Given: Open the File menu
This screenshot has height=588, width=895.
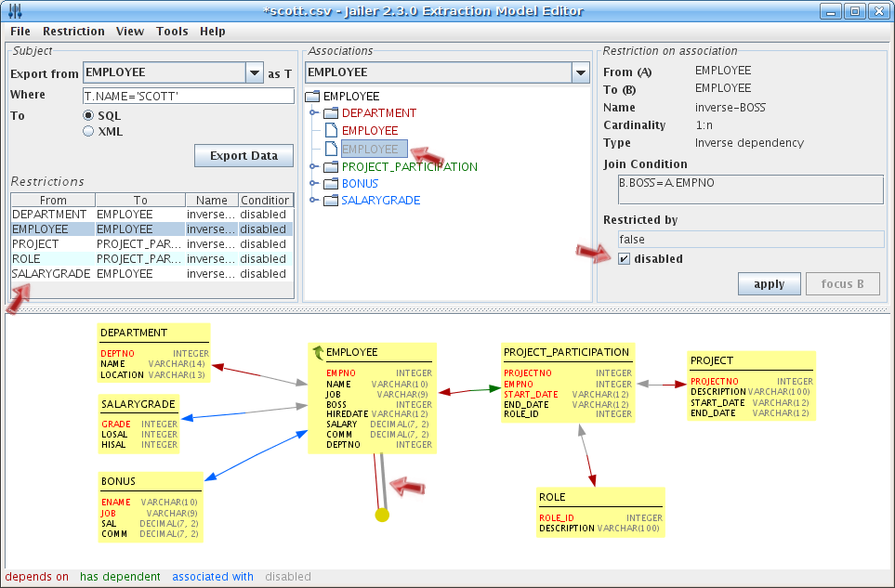Looking at the screenshot, I should (x=20, y=32).
